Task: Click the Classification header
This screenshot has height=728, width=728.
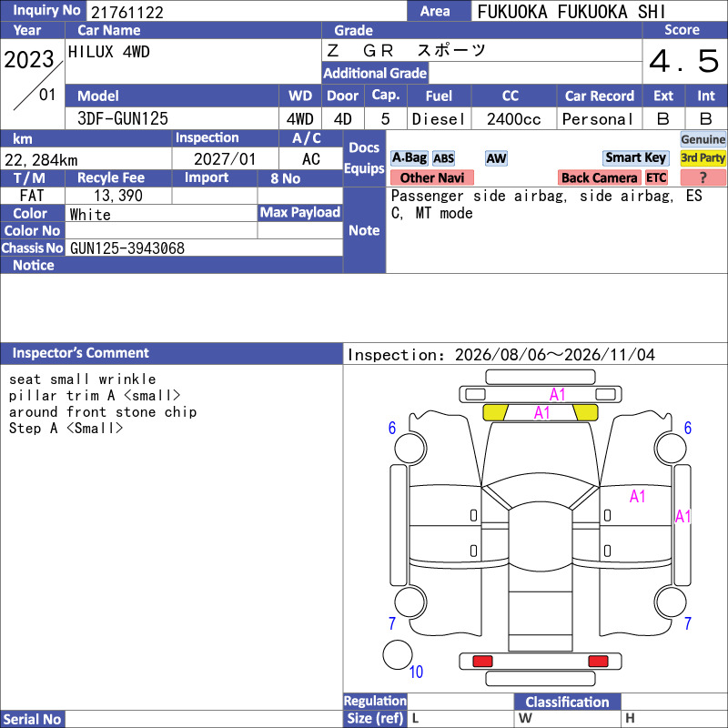Action: [567, 702]
